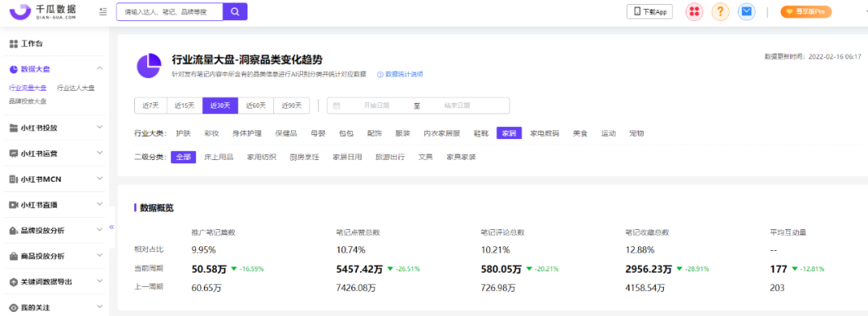
Task: Choose 鞋靴 industry category
Action: click(x=481, y=133)
